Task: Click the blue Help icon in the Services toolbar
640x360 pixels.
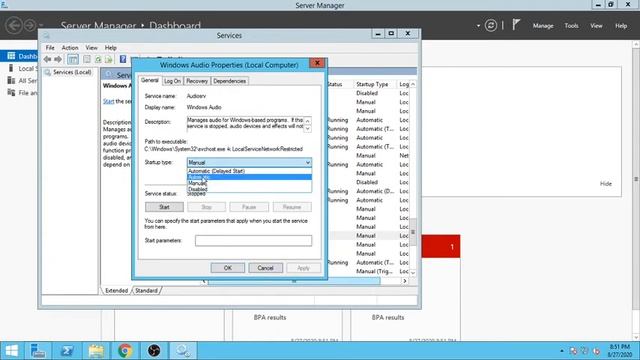Action: tap(123, 60)
